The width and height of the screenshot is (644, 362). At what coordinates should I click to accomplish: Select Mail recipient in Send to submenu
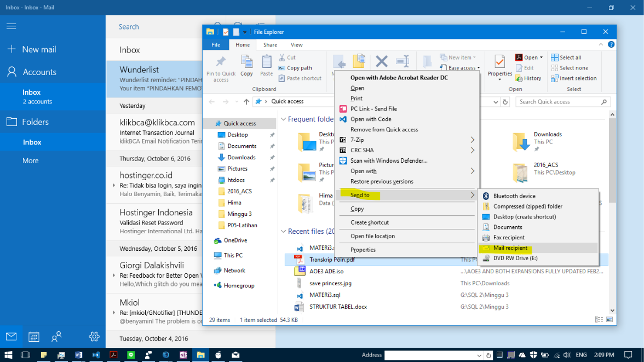point(538,248)
